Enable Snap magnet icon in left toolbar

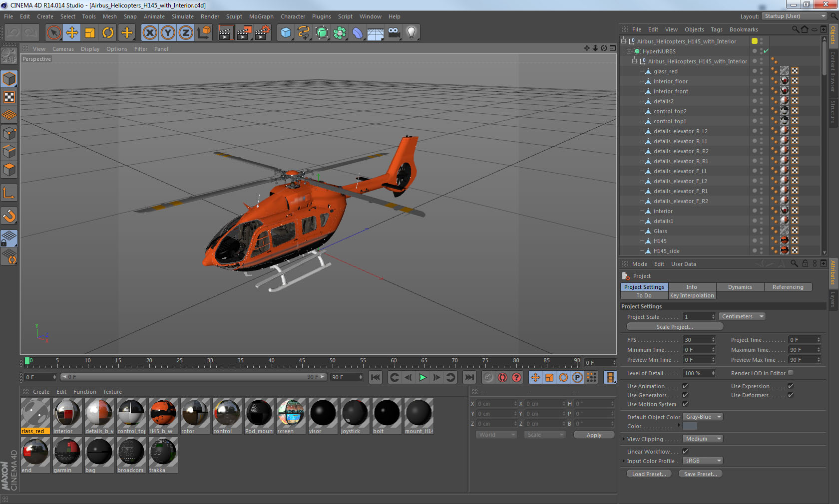[x=9, y=216]
